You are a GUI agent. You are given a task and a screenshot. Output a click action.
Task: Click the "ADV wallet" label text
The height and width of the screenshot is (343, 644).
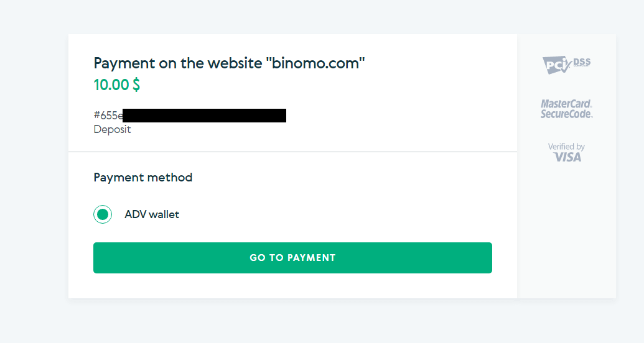click(x=152, y=214)
